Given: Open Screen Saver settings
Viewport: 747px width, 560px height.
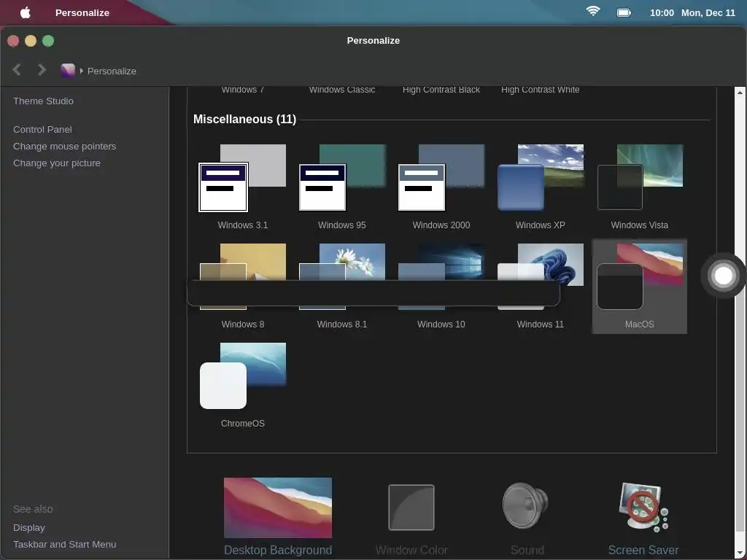Looking at the screenshot, I should (x=643, y=518).
